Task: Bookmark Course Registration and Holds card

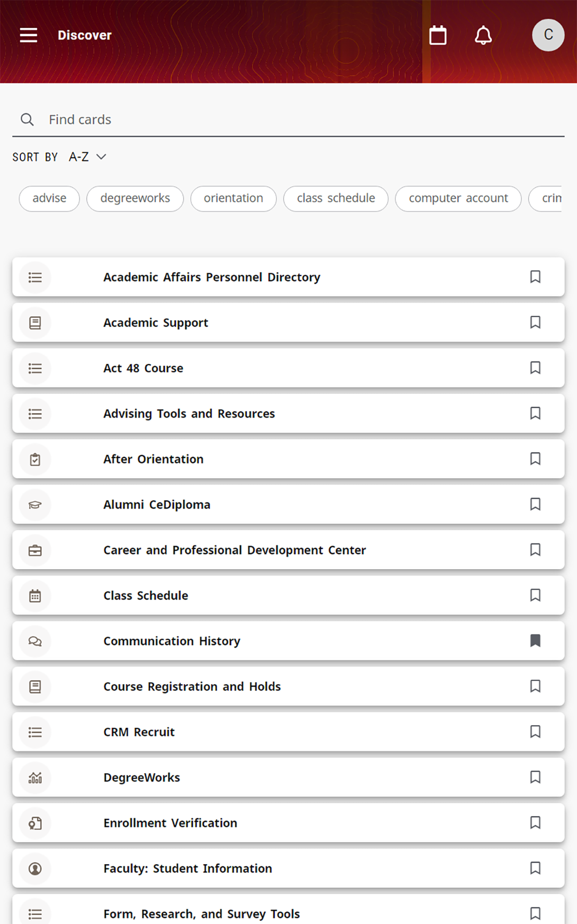Action: tap(535, 686)
